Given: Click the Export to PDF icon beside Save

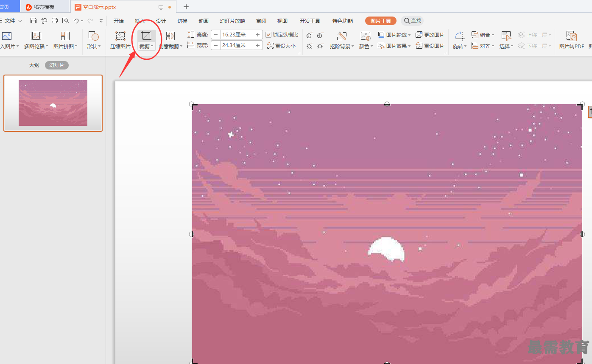Looking at the screenshot, I should [x=44, y=21].
